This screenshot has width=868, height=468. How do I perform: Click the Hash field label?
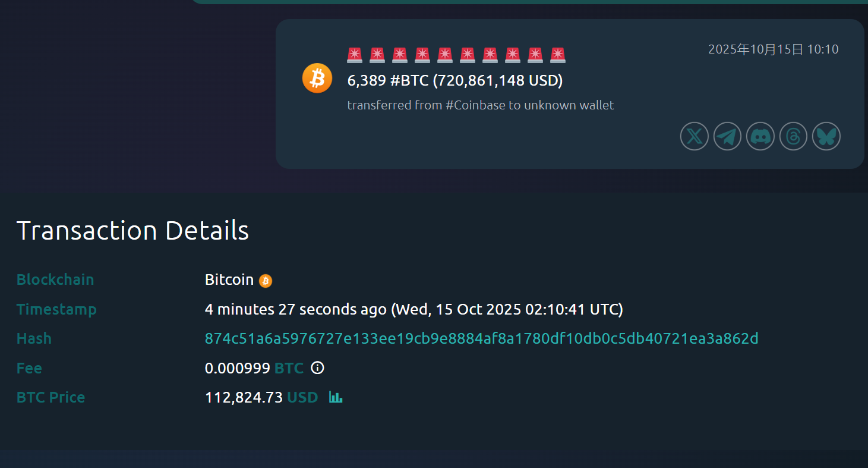(x=34, y=338)
